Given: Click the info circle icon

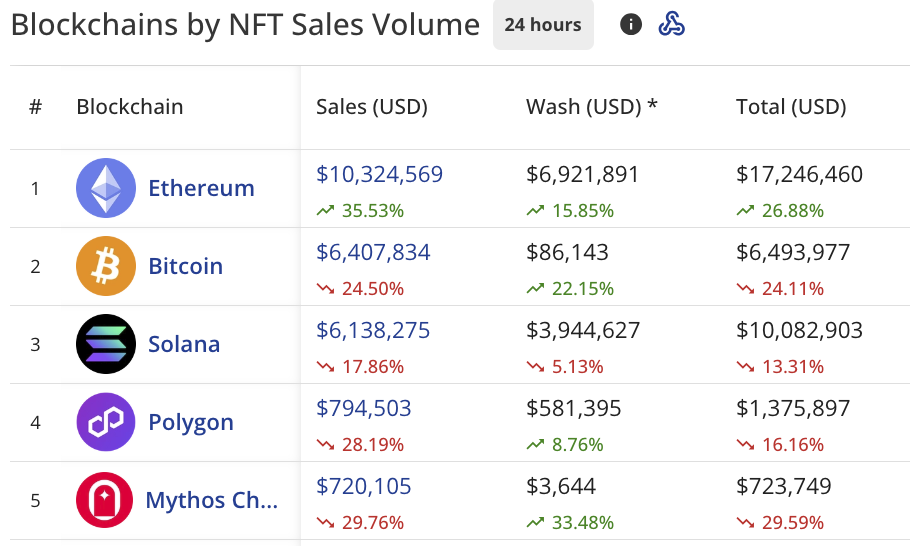Looking at the screenshot, I should (630, 25).
